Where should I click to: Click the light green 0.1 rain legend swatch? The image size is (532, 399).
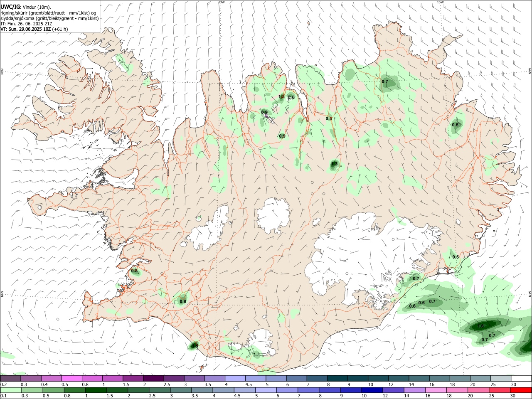point(11,390)
